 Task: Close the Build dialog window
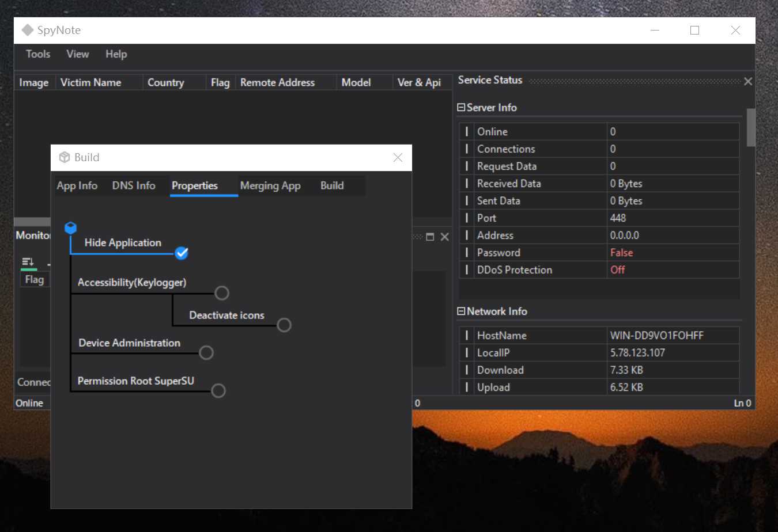pos(398,157)
